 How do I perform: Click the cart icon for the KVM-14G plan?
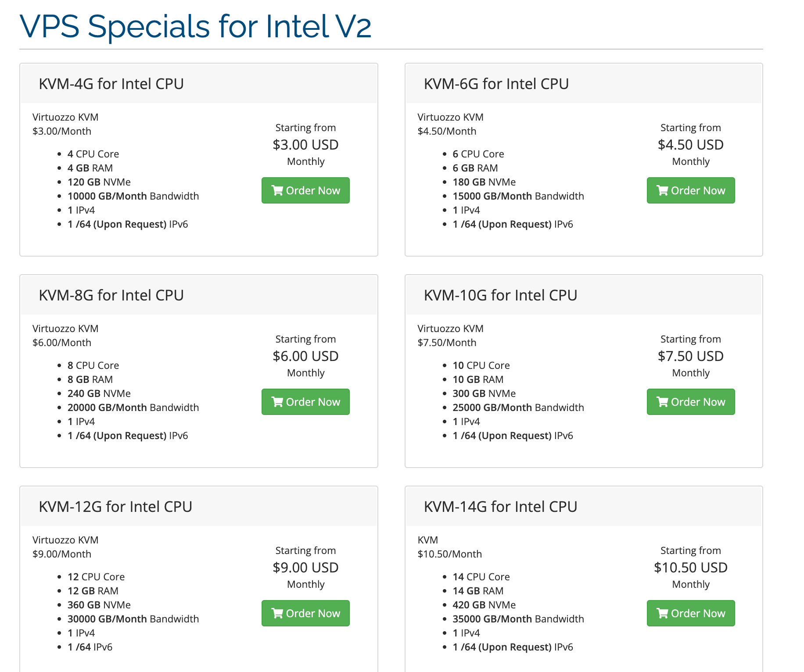[662, 613]
